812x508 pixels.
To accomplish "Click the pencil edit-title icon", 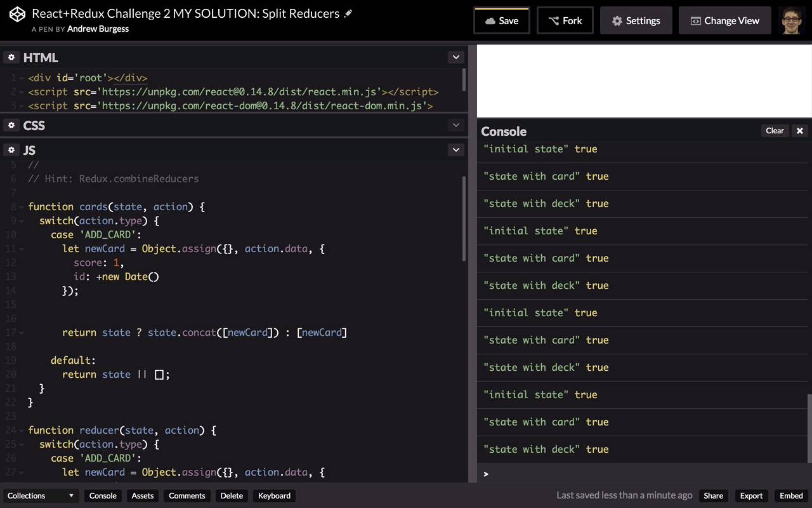I will 348,13.
